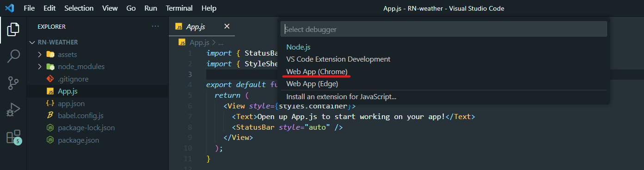This screenshot has width=644, height=170.
Task: Select the App.js breadcrumb item
Action: coord(199,42)
